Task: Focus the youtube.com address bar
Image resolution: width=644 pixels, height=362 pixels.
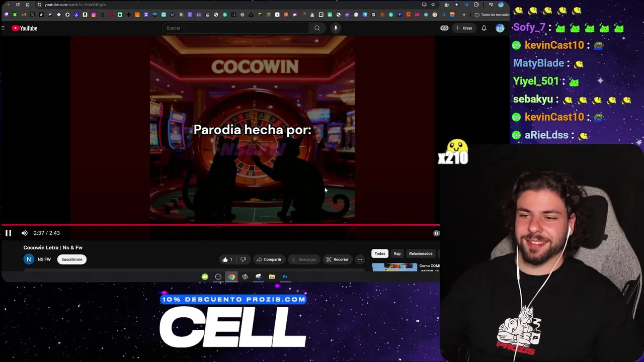Action: point(75,5)
